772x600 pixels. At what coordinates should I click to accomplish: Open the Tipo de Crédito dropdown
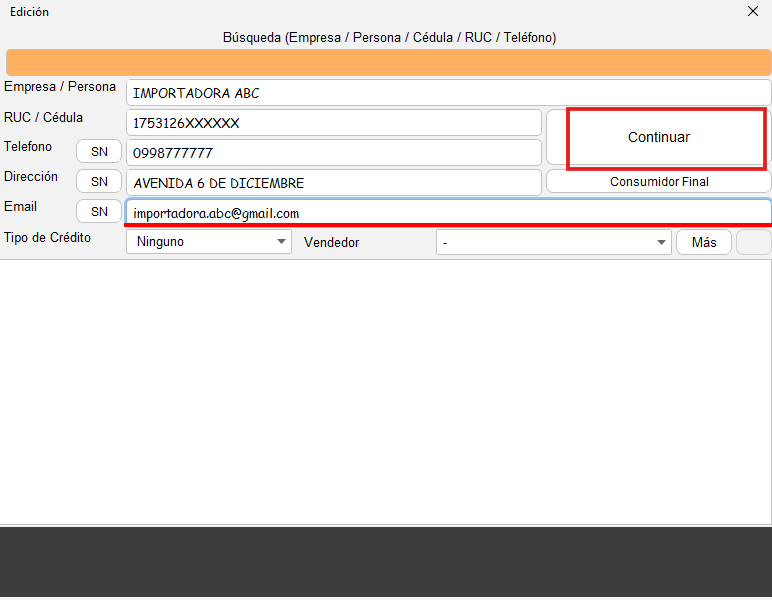pyautogui.click(x=209, y=242)
